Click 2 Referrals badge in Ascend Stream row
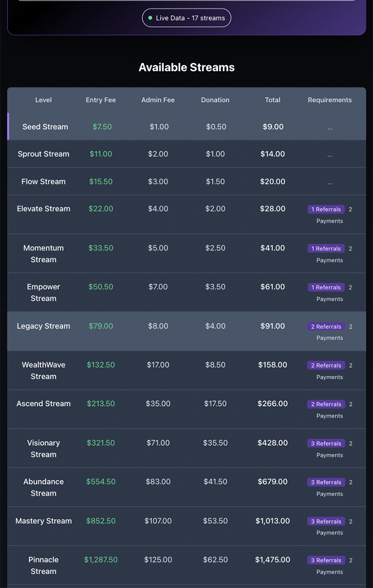Image resolution: width=373 pixels, height=588 pixels. pos(326,404)
